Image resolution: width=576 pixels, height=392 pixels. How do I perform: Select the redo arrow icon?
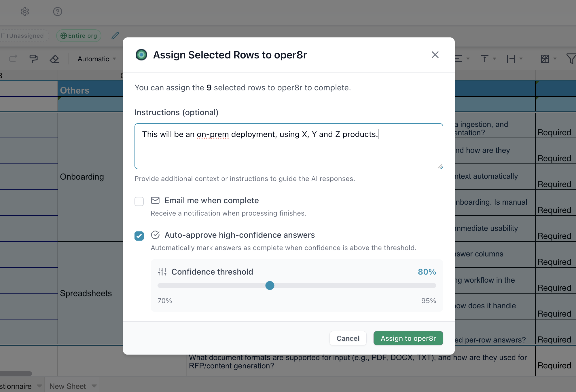pos(13,58)
